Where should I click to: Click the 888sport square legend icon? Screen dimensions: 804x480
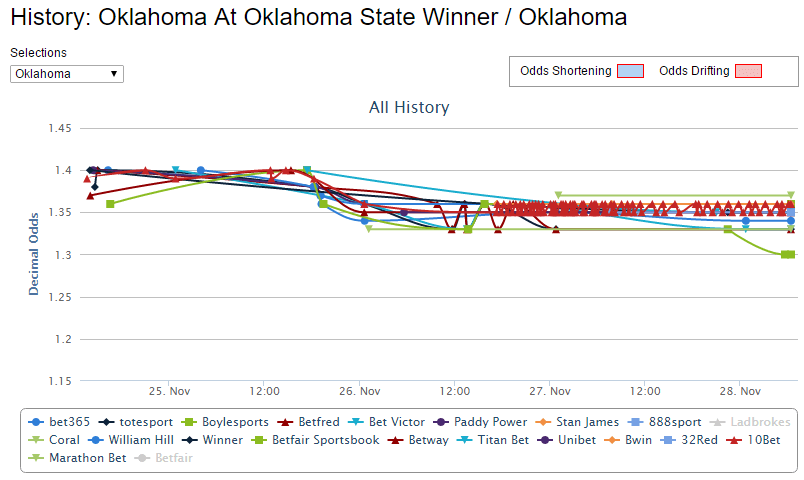pos(635,422)
